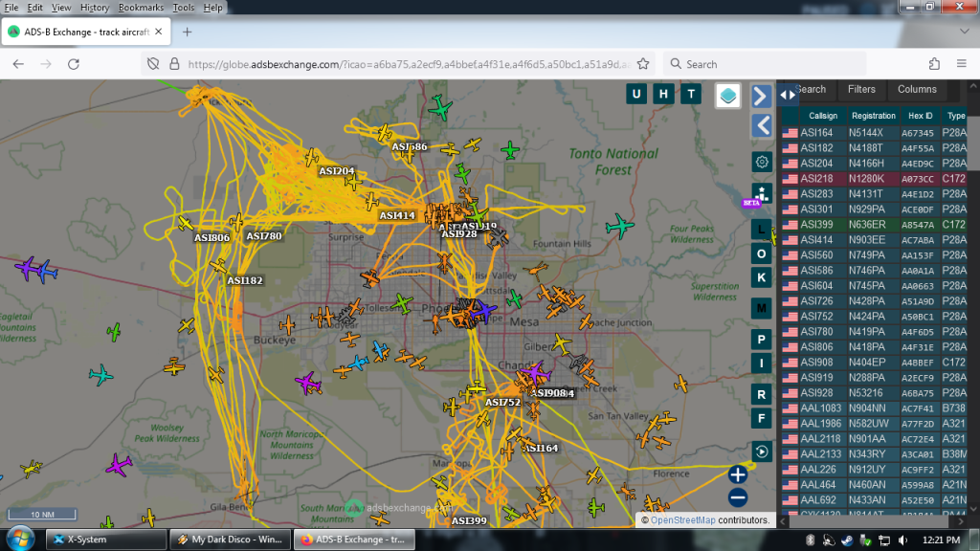Toggle the O button on map
This screenshot has height=551, width=980.
pyautogui.click(x=761, y=253)
